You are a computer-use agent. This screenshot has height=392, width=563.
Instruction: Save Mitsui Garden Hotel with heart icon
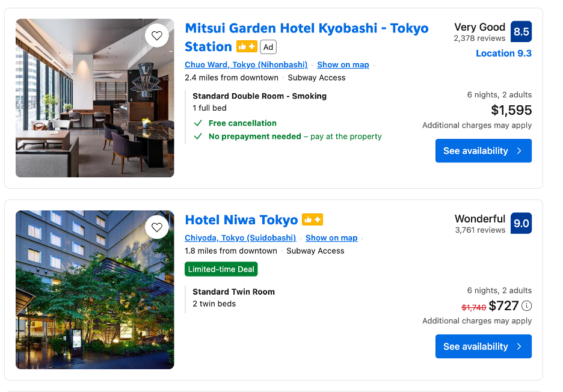157,36
